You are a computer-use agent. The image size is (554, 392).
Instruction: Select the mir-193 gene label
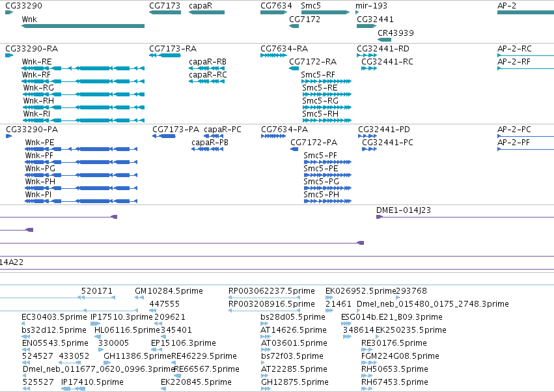(371, 6)
